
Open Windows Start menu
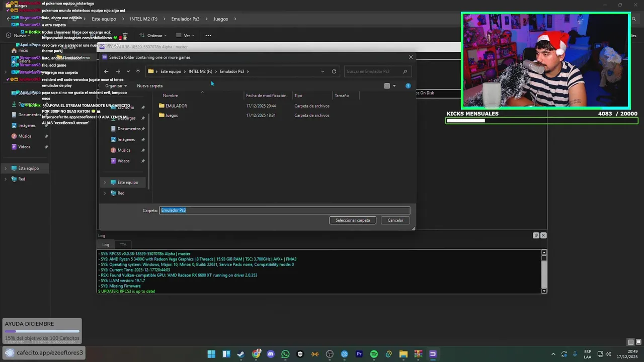[211, 354]
